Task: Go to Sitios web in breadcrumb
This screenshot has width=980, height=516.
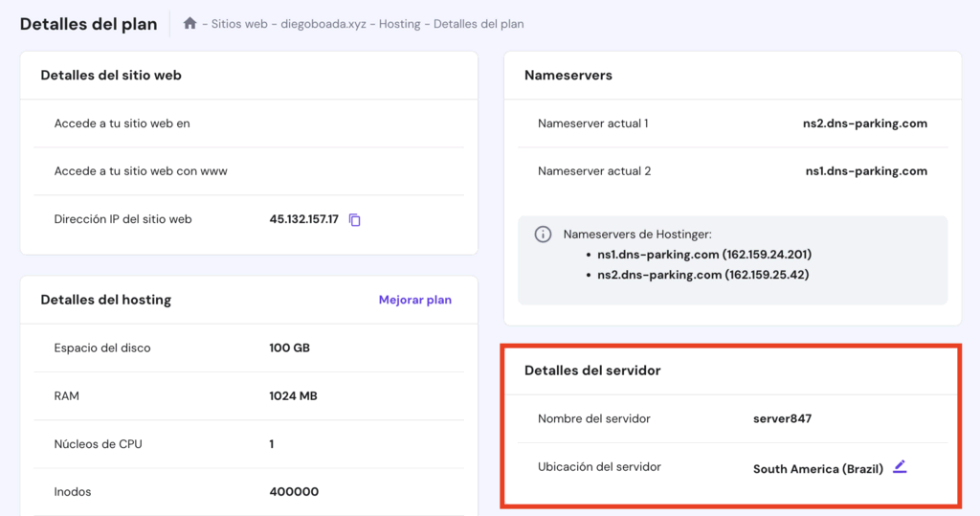Action: coord(239,24)
